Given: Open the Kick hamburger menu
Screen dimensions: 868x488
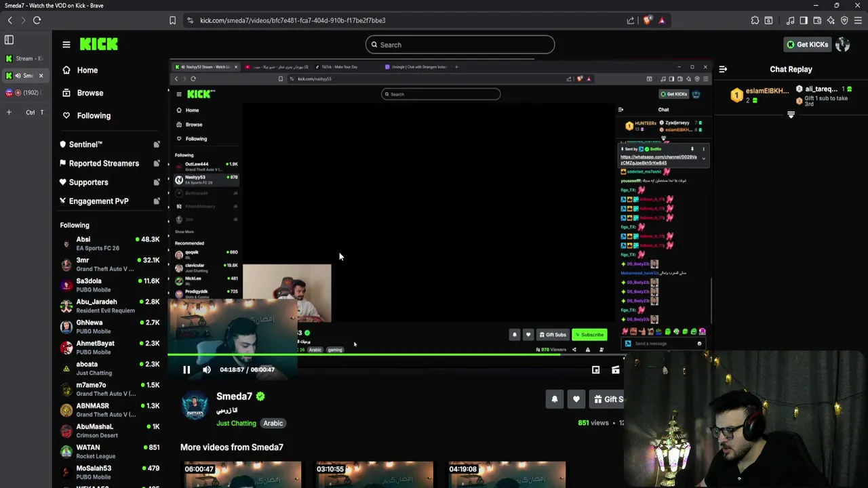Looking at the screenshot, I should pos(66,45).
